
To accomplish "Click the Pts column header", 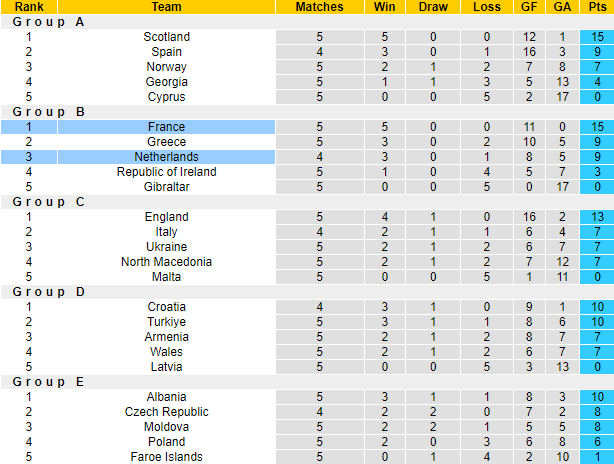I will (596, 7).
